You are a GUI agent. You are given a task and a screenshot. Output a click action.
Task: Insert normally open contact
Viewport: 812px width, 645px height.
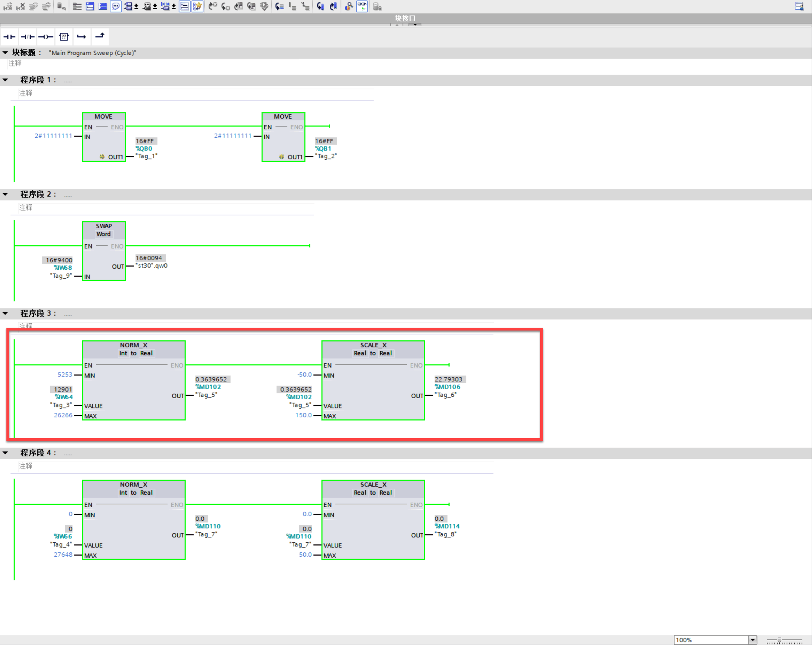(9, 37)
